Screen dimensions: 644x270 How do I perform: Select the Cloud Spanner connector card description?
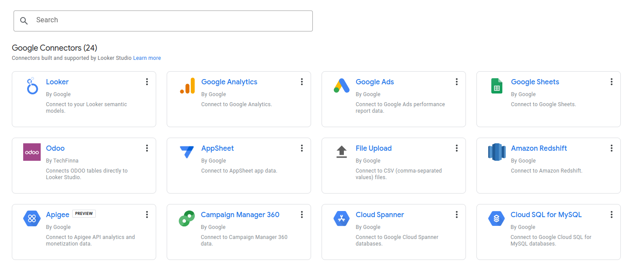[x=397, y=240]
